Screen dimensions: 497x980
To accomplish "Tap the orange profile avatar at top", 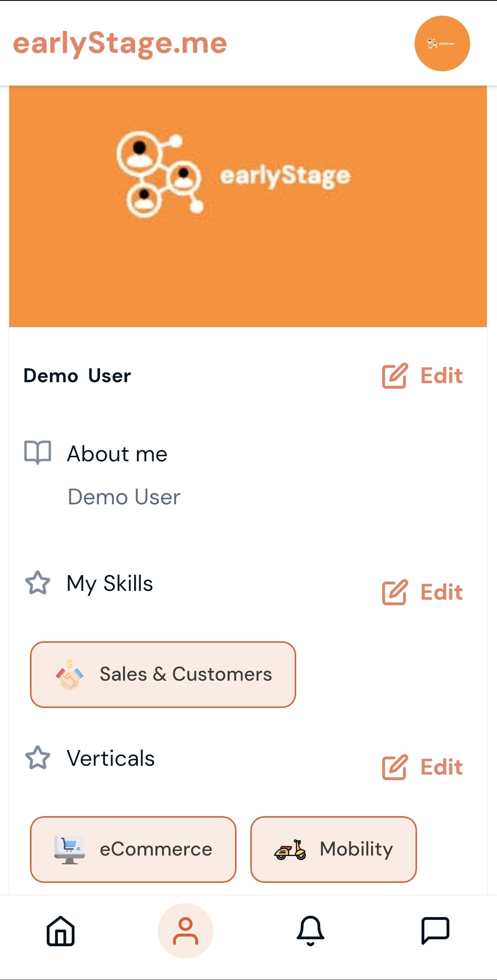I will [442, 43].
